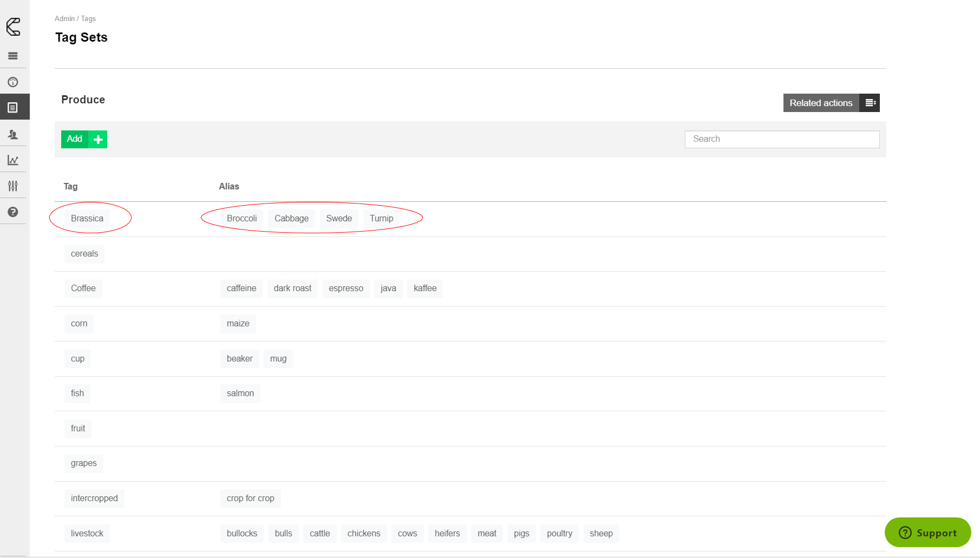Click the Search input field
The height and width of the screenshot is (558, 980).
click(782, 139)
